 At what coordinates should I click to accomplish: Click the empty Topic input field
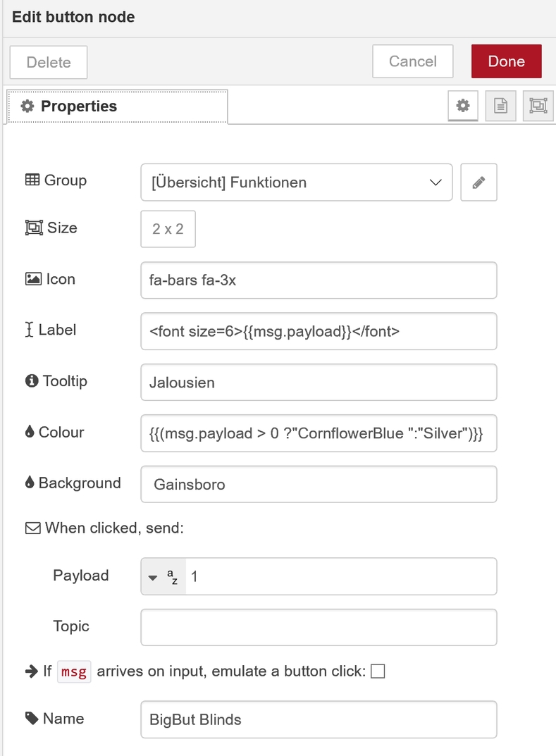tap(319, 627)
